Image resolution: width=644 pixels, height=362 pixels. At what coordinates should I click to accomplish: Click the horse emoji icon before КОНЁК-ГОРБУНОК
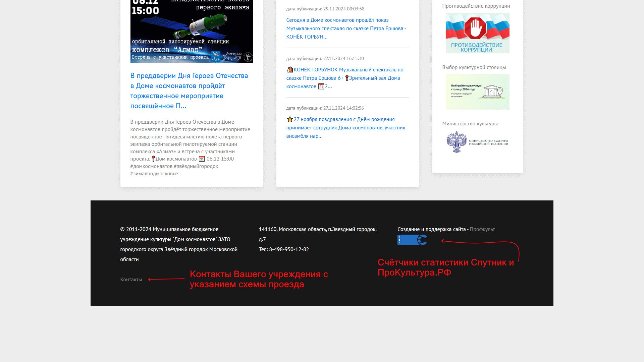click(290, 70)
